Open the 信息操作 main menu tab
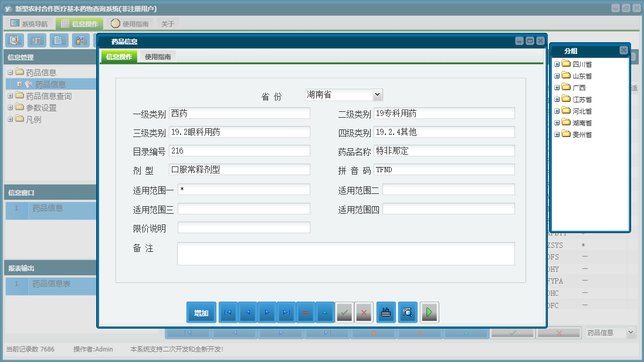Screen dimensions: 644x362 (x=79, y=24)
